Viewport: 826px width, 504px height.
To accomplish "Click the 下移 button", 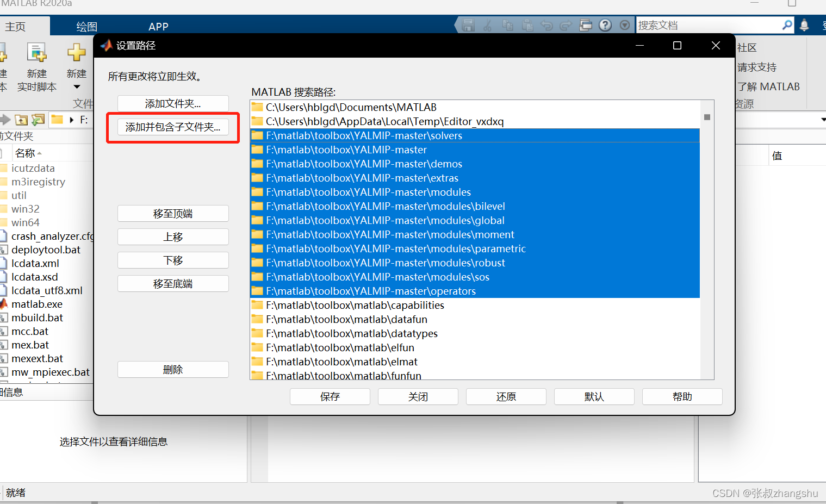I will pyautogui.click(x=173, y=260).
